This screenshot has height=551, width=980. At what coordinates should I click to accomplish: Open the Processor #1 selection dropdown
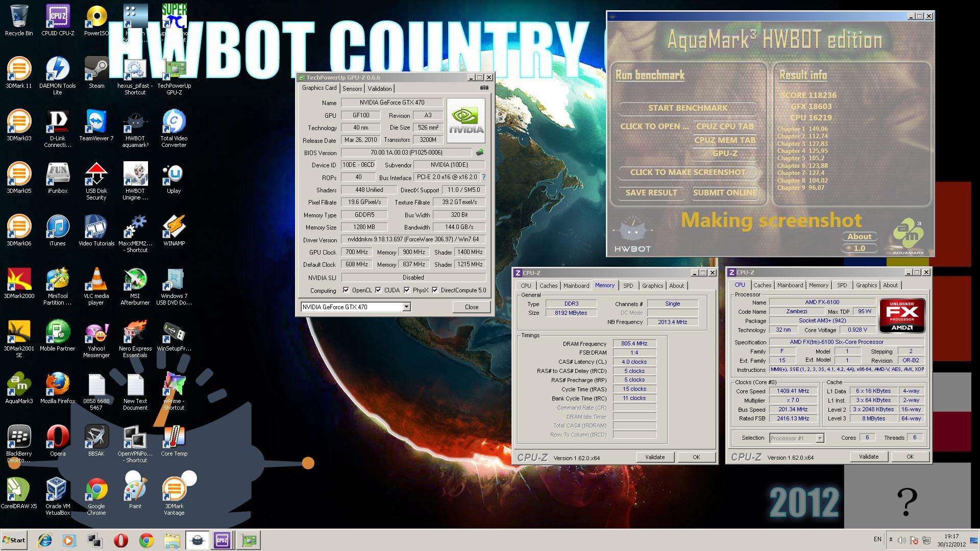pos(820,438)
